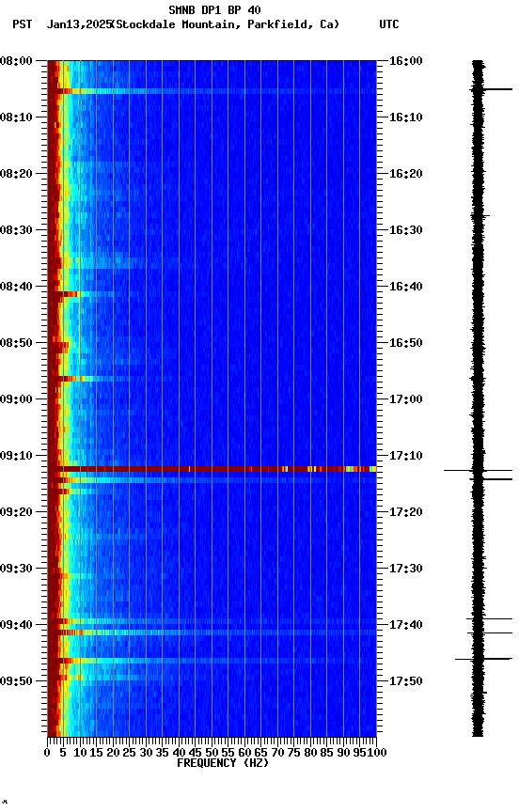Click the 75 Hz frequency axis label
Image resolution: width=519 pixels, height=812 pixels.
point(293,754)
